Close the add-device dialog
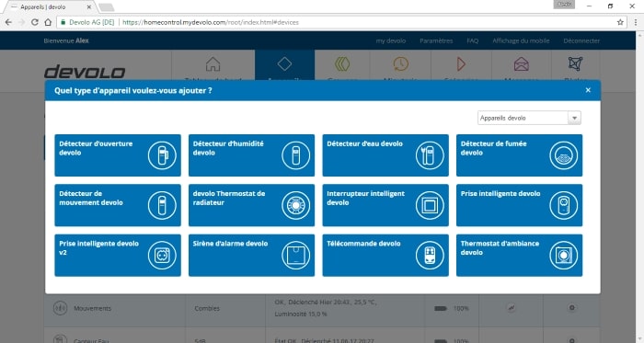 tap(588, 90)
